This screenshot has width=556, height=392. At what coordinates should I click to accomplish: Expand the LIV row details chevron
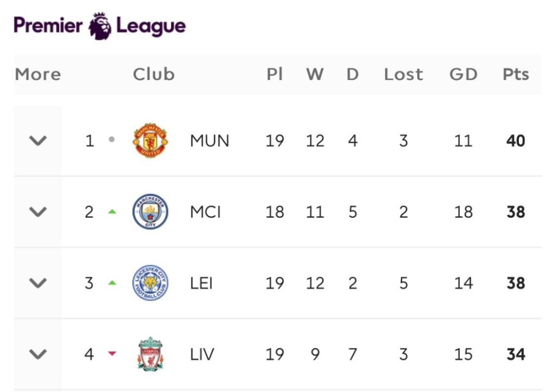click(x=38, y=354)
